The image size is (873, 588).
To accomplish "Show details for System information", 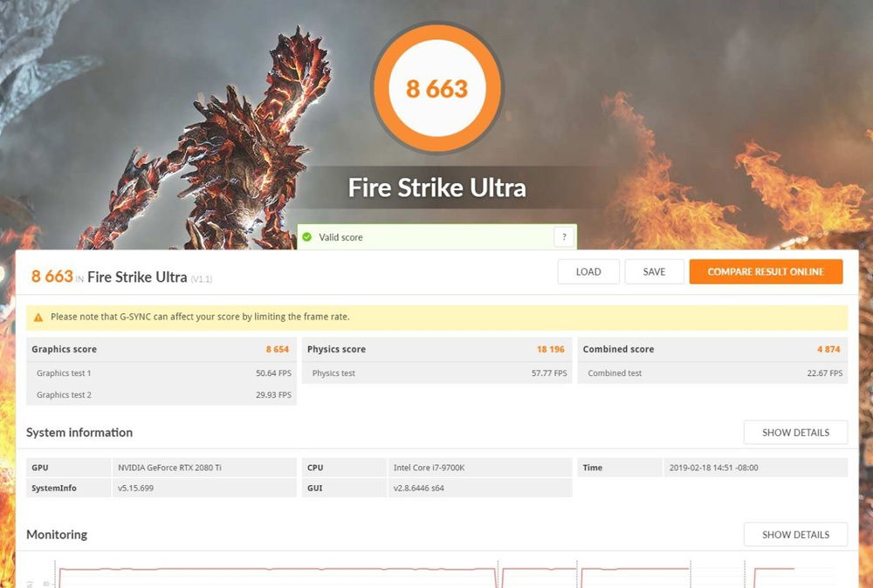I will tap(794, 432).
